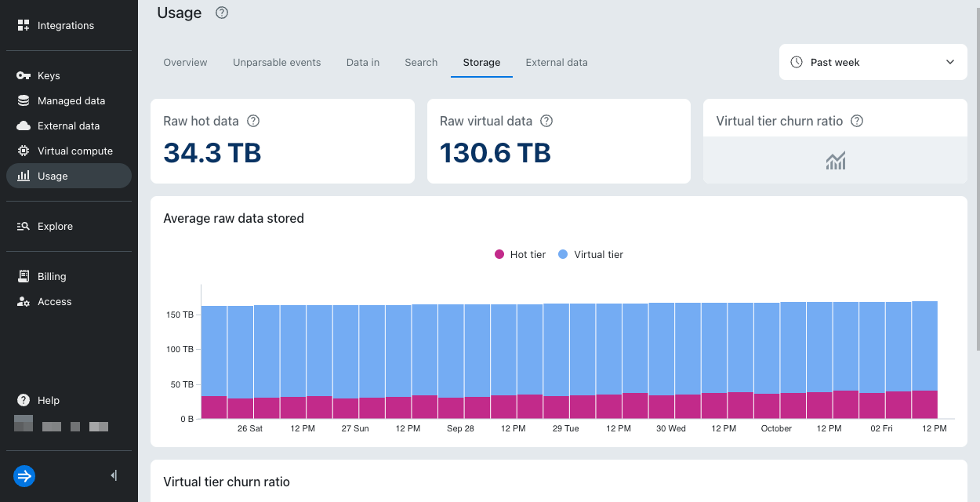Toggle the Virtual tier legend swatch

click(x=563, y=254)
